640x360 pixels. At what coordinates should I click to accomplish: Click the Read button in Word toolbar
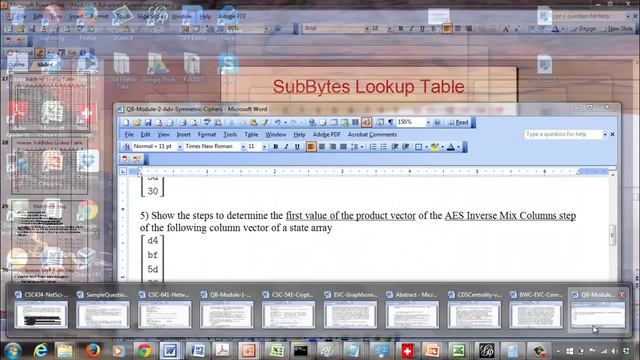(x=459, y=122)
